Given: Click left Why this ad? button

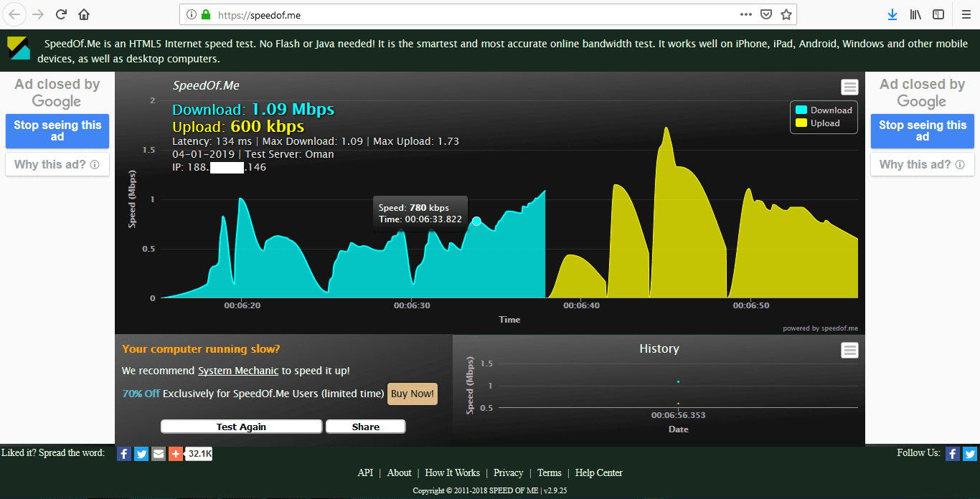Looking at the screenshot, I should [x=57, y=164].
